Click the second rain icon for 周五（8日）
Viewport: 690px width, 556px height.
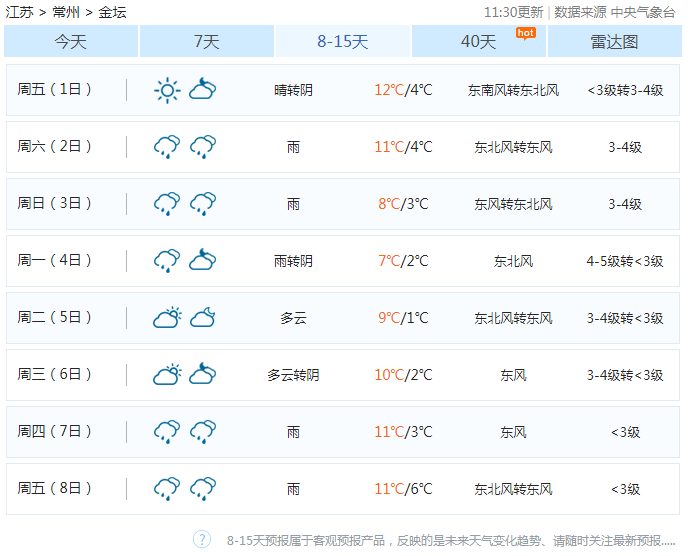point(203,489)
